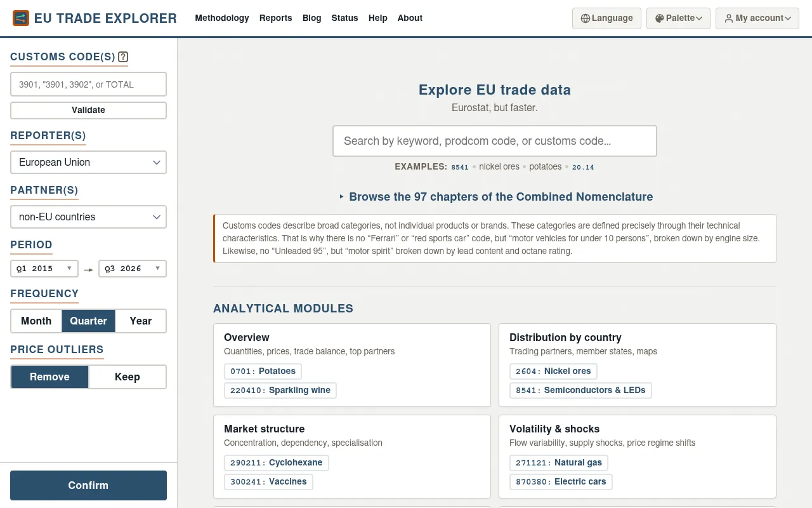Open the Help nav item

378,18
